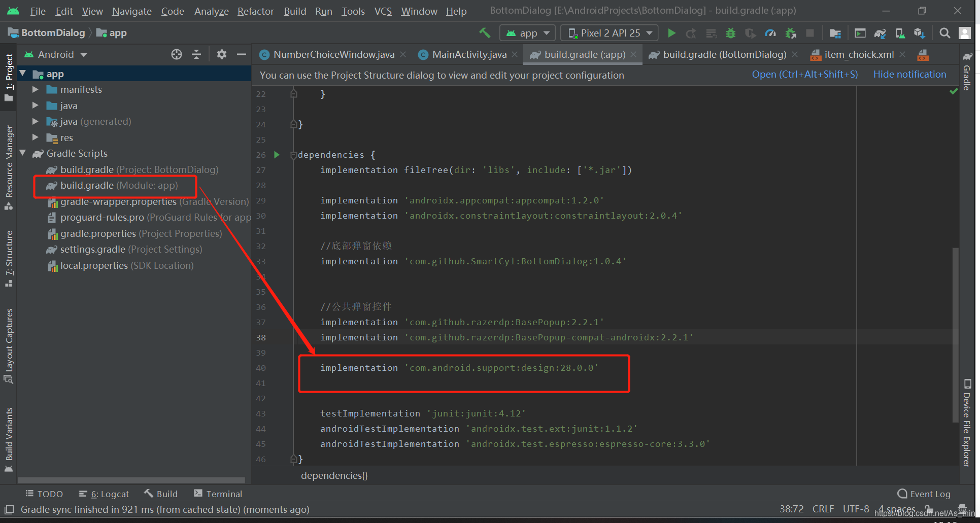Image resolution: width=980 pixels, height=523 pixels.
Task: Click the editor vertical scrollbar
Action: tap(955, 335)
